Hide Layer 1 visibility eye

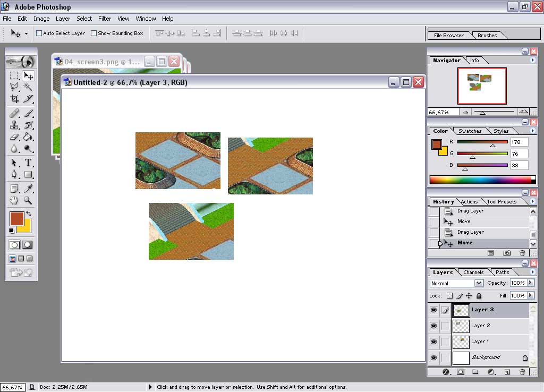[433, 342]
